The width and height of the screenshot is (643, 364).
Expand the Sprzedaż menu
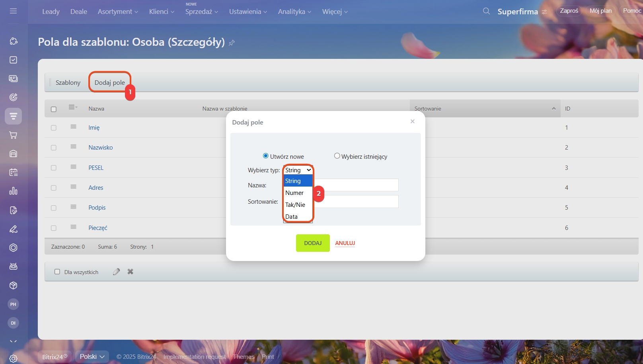[202, 12]
